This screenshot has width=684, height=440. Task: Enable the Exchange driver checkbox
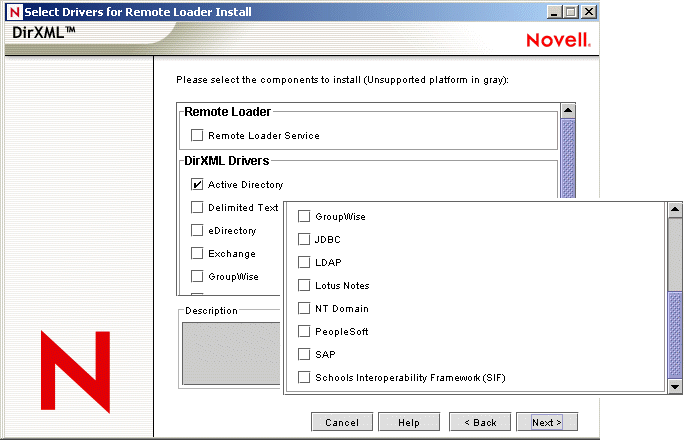click(x=197, y=253)
